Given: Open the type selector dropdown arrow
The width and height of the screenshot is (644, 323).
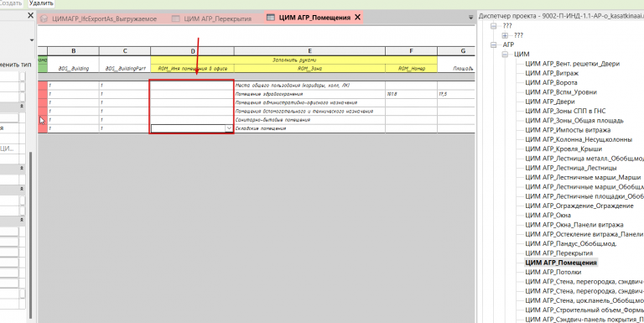Looking at the screenshot, I should point(31,40).
